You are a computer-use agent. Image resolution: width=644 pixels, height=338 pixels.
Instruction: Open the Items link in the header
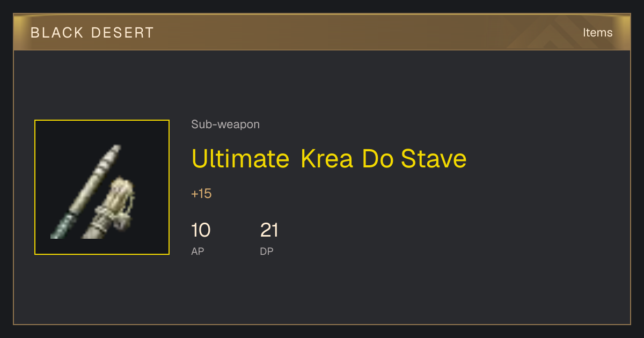point(597,33)
